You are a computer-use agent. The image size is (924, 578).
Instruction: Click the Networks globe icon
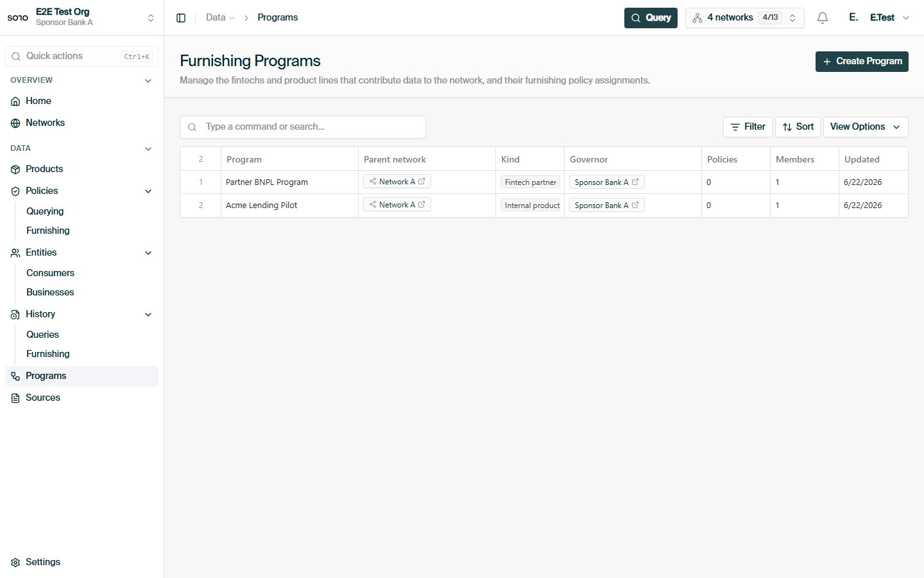[x=15, y=123]
